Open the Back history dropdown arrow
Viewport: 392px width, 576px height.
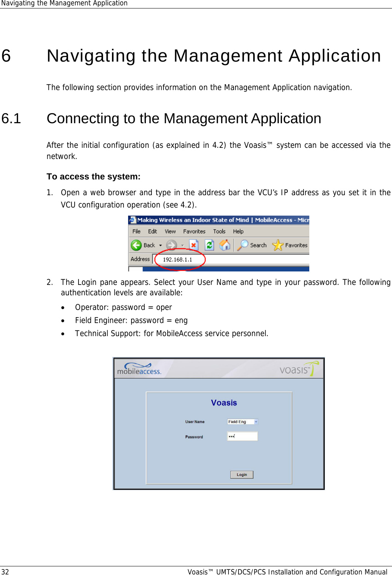tap(160, 245)
